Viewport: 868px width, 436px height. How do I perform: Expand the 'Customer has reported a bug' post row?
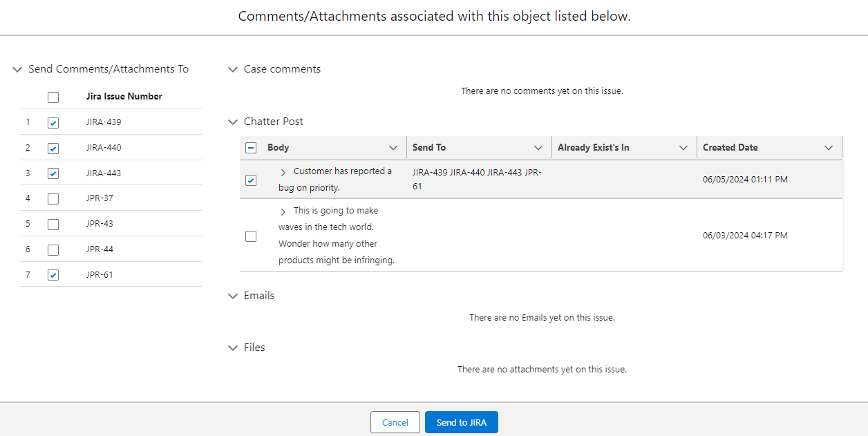click(x=283, y=172)
